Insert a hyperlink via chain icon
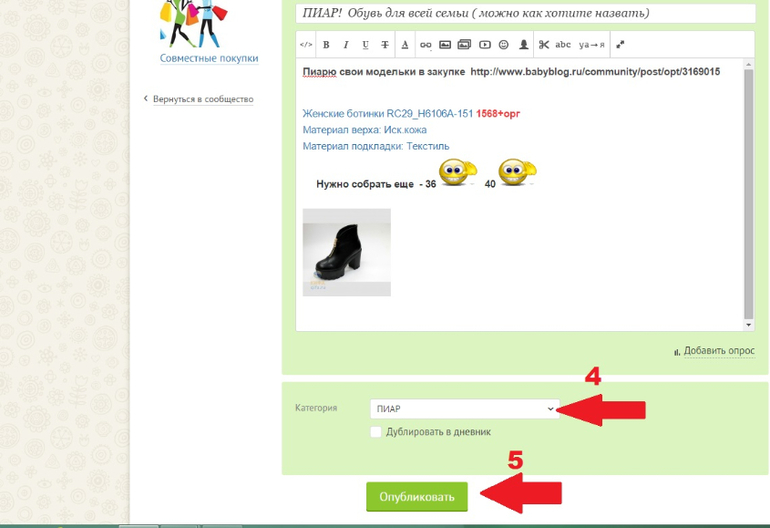The height and width of the screenshot is (528, 770). click(425, 45)
